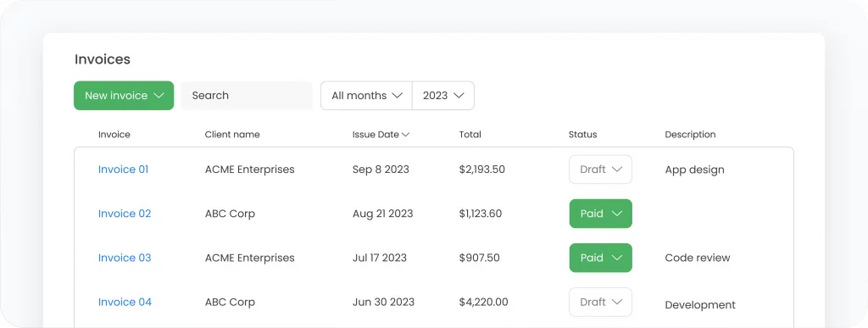Image resolution: width=868 pixels, height=328 pixels.
Task: Change the Paid status of Invoice 02
Action: pos(601,214)
